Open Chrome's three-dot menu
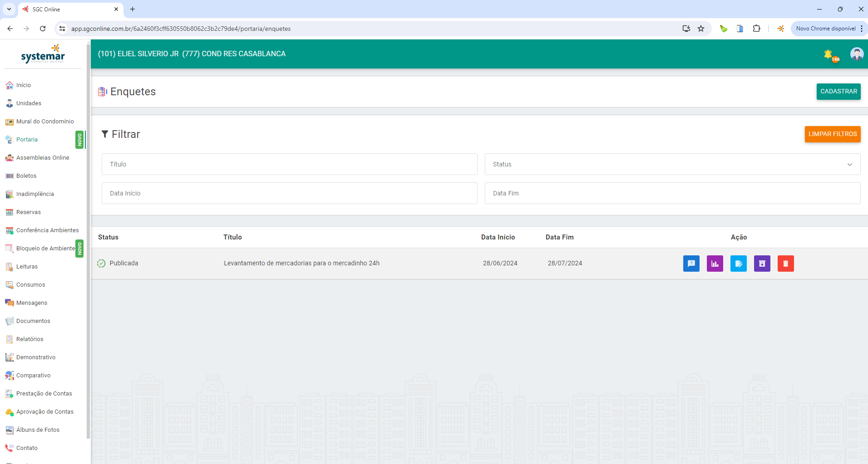This screenshot has width=868, height=464. pyautogui.click(x=862, y=29)
